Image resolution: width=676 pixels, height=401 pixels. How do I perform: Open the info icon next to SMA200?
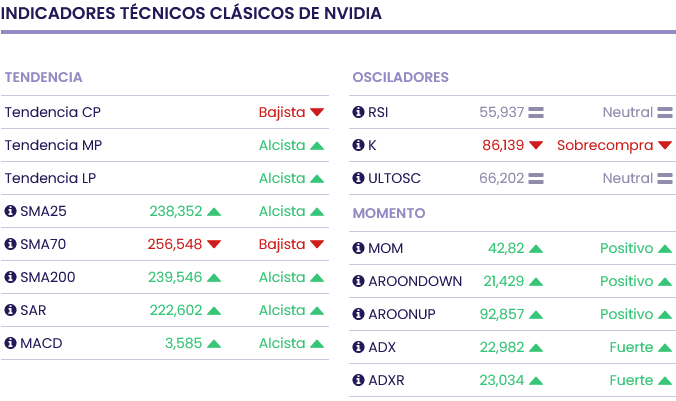(x=11, y=277)
